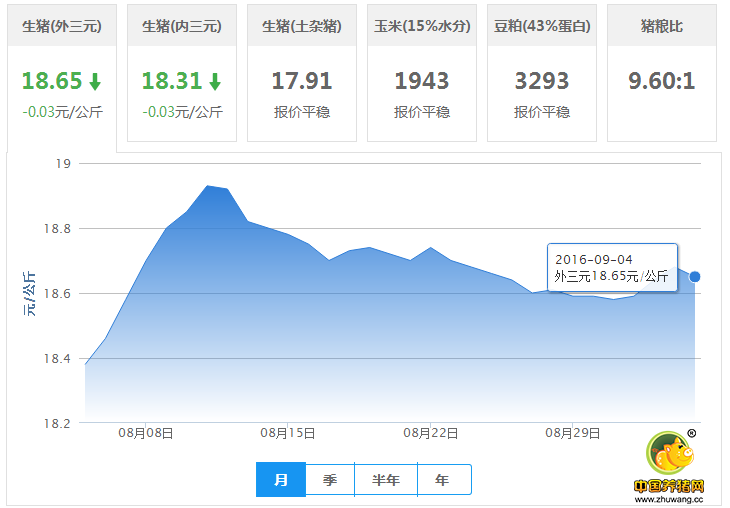The height and width of the screenshot is (508, 730).
Task: Click the green down arrow beside 18.31
Action: [215, 81]
